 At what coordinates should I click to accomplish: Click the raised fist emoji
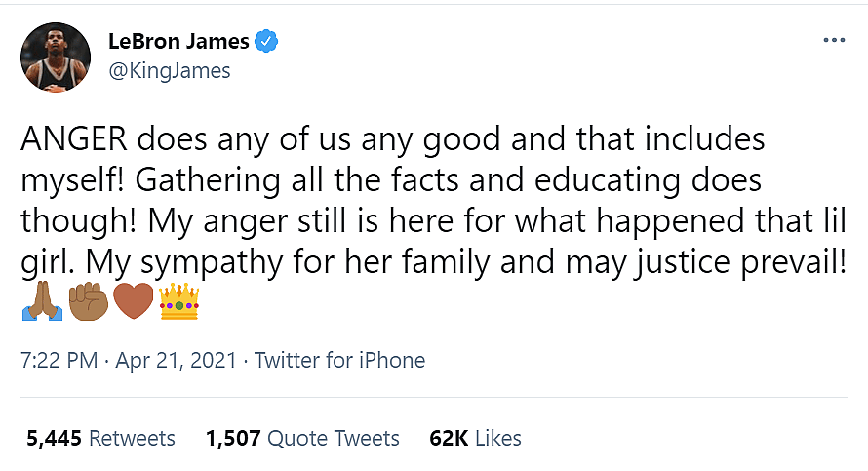click(88, 302)
